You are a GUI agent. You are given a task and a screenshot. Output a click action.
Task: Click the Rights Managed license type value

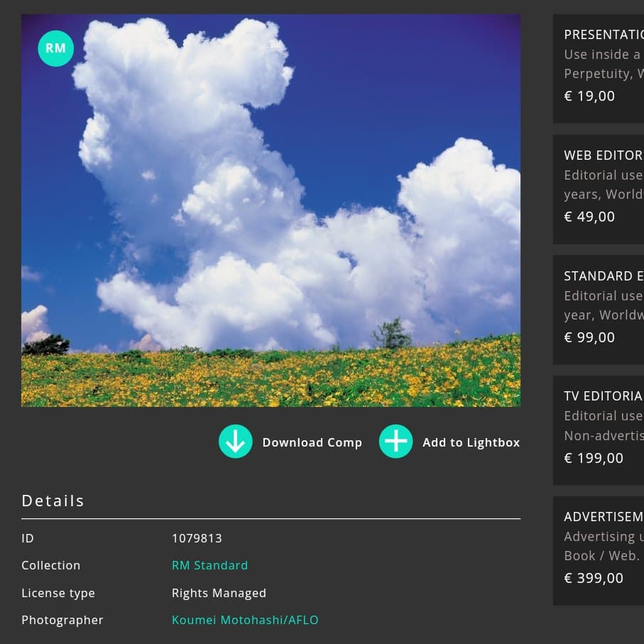tap(219, 593)
